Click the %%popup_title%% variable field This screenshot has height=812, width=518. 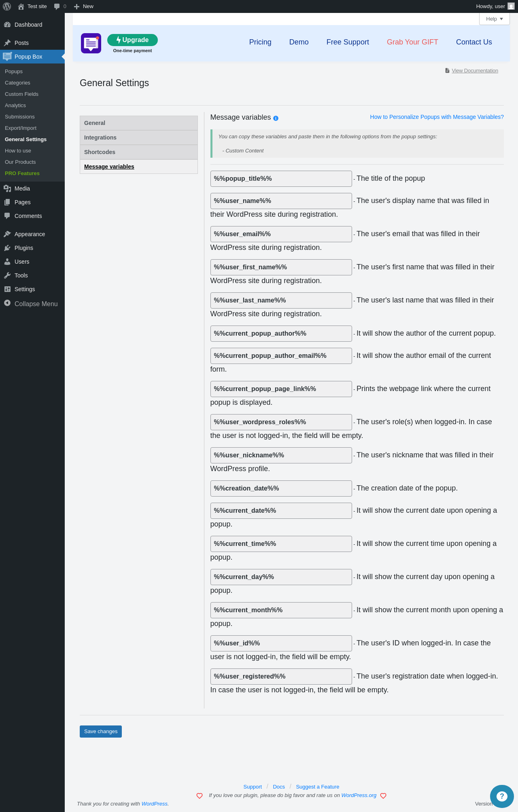pyautogui.click(x=281, y=179)
